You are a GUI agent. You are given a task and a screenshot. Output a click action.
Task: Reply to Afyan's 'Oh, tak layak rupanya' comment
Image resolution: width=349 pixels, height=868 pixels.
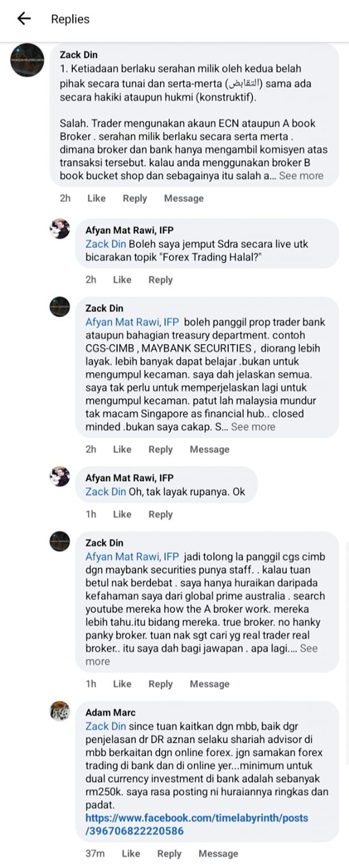tap(161, 514)
